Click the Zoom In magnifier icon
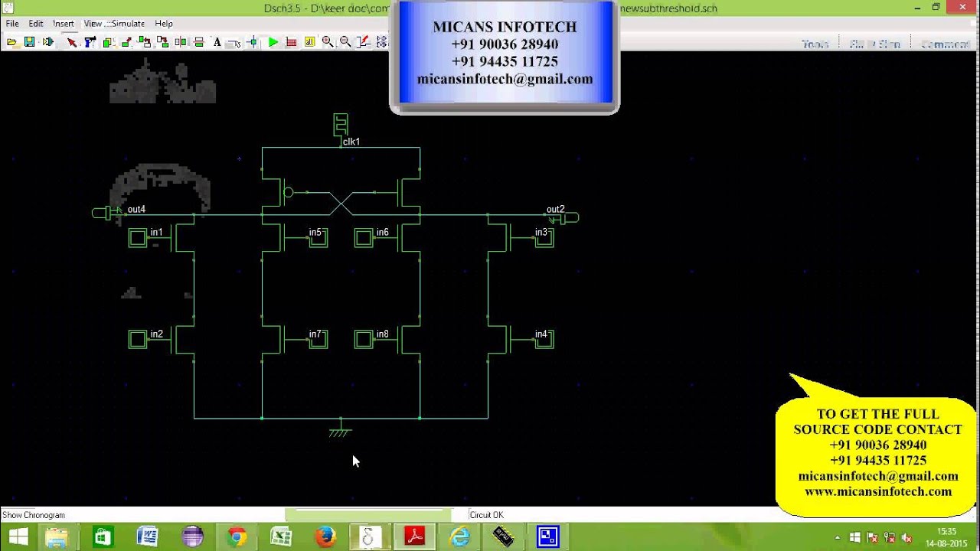 pyautogui.click(x=328, y=42)
